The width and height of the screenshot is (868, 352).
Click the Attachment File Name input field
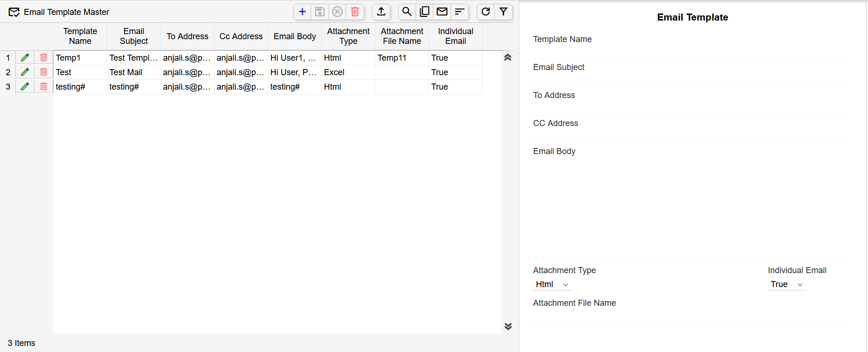click(692, 316)
